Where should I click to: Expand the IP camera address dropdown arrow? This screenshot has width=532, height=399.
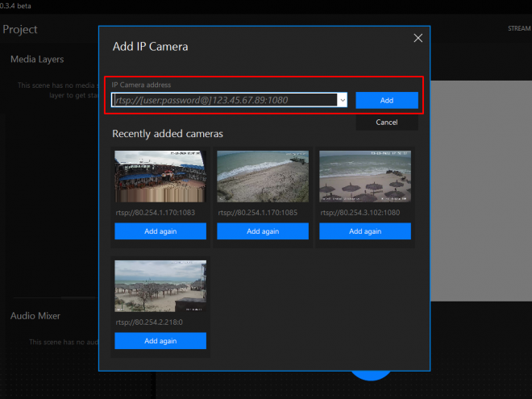coord(343,100)
